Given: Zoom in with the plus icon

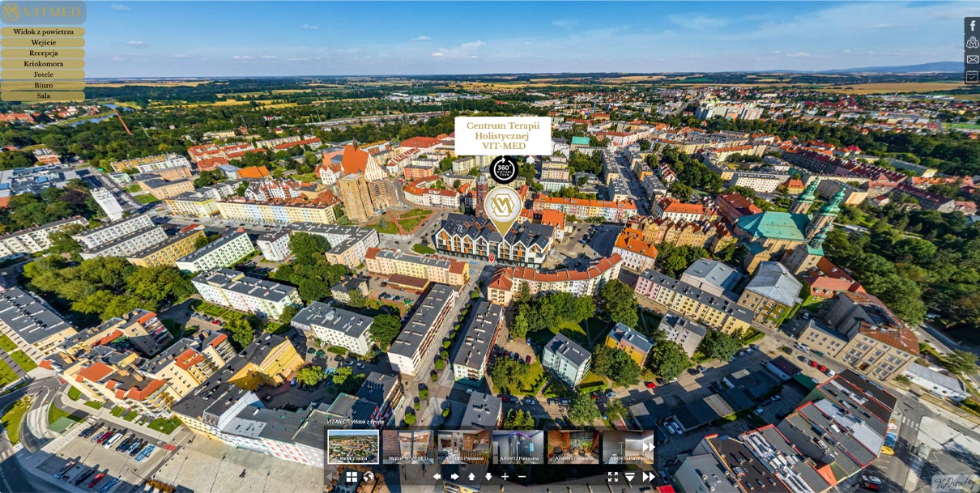Looking at the screenshot, I should (x=505, y=477).
